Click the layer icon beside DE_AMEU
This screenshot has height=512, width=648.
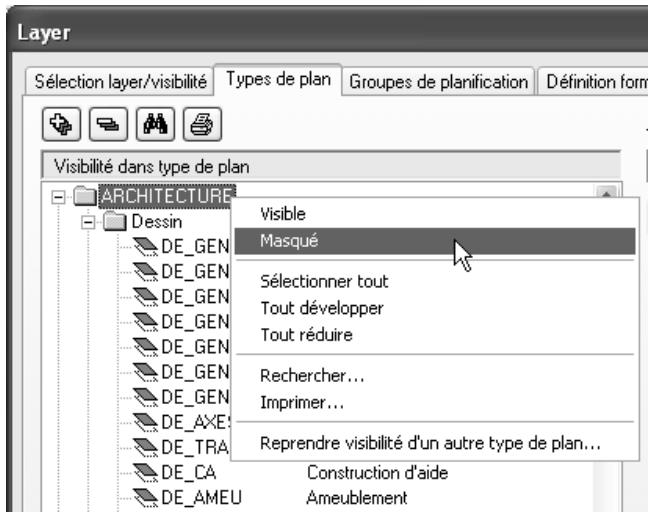[x=145, y=498]
